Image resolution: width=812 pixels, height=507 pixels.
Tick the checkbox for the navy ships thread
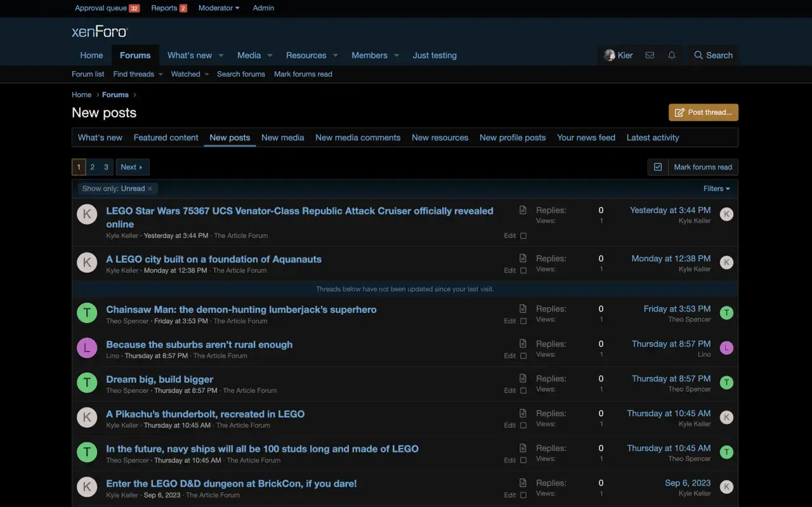tap(523, 460)
